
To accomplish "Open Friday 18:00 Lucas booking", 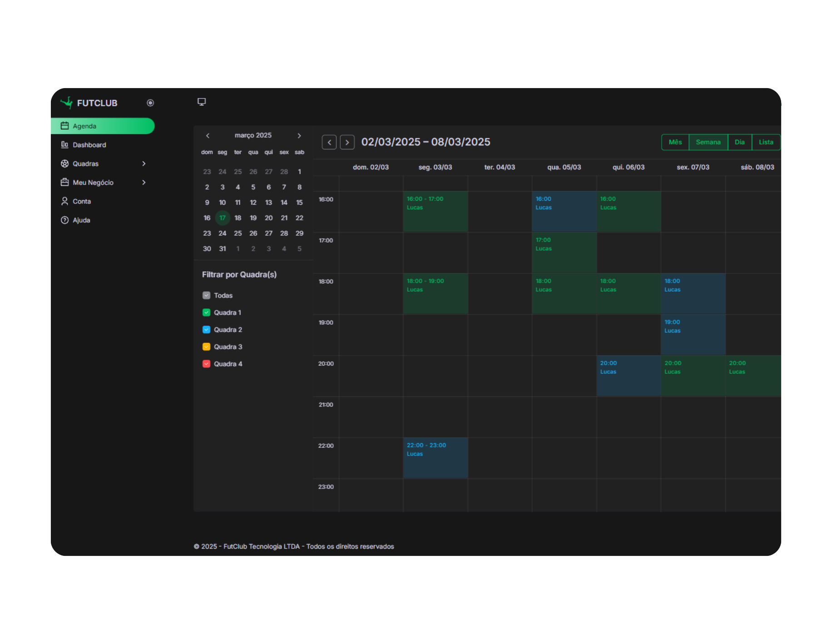I will coord(693,294).
